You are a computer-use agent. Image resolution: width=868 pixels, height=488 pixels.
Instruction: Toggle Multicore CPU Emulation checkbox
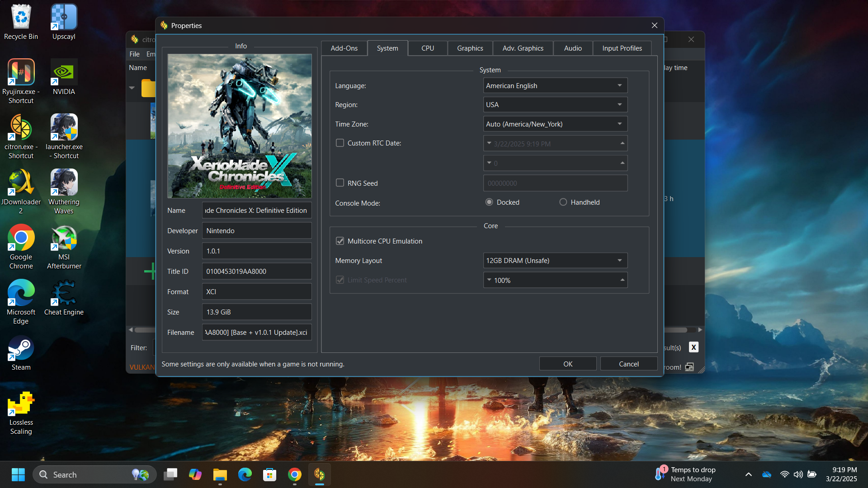point(340,241)
